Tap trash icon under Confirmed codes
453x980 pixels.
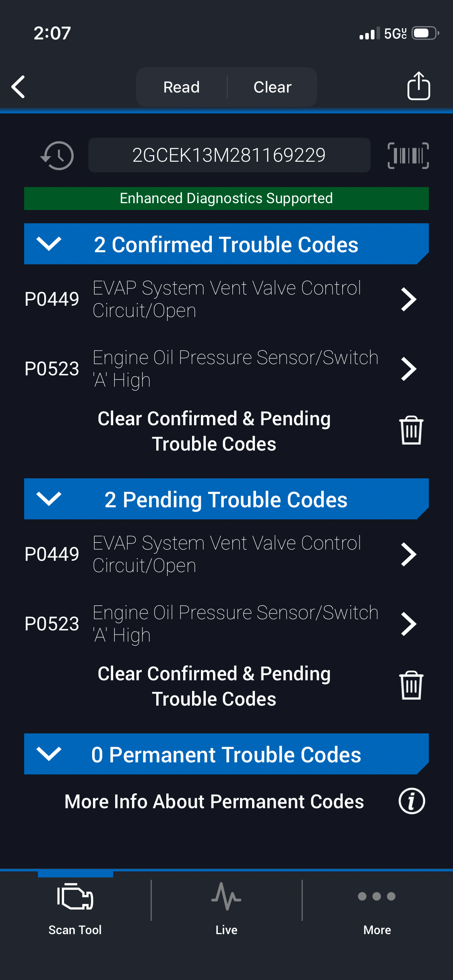(x=411, y=430)
